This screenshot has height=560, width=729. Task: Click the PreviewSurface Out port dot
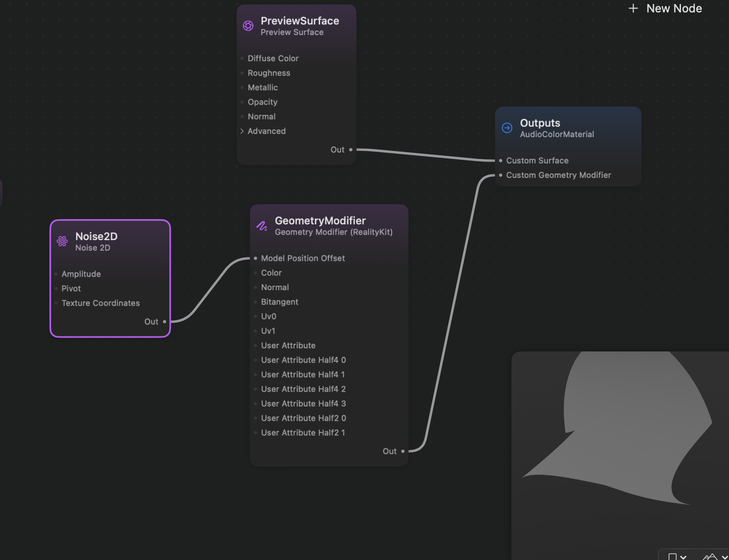(x=351, y=150)
